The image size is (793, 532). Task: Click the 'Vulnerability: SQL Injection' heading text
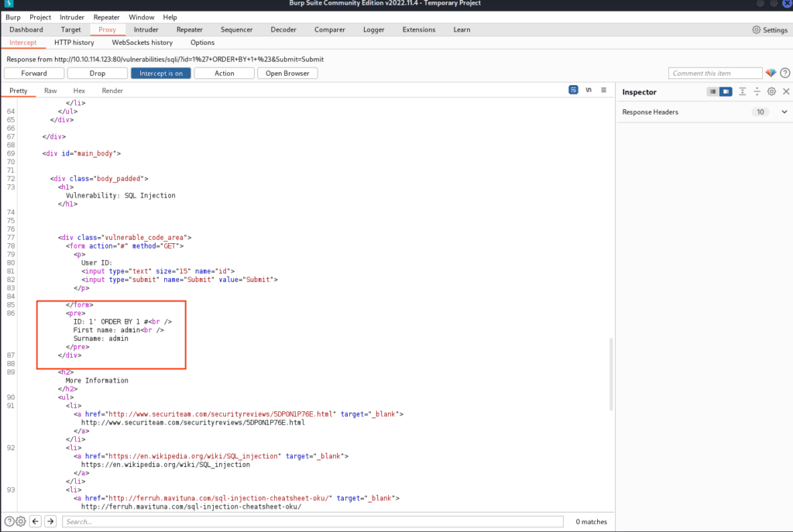point(120,195)
